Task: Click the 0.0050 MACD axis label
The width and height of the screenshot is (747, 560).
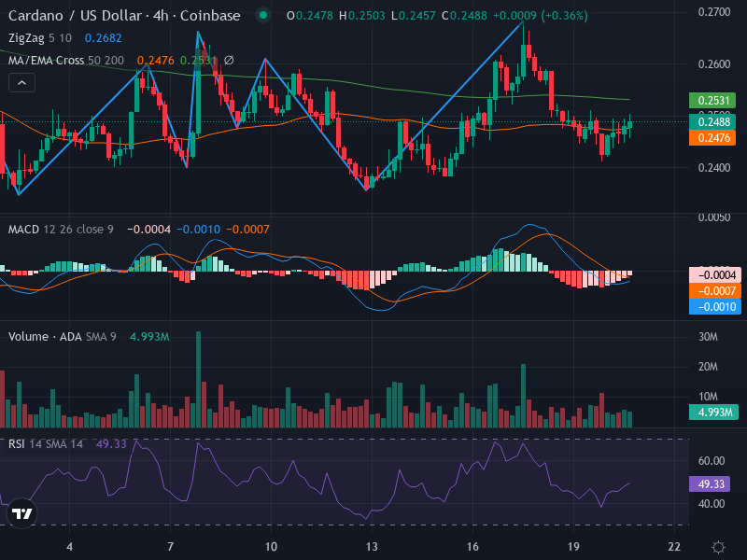Action: tap(714, 217)
